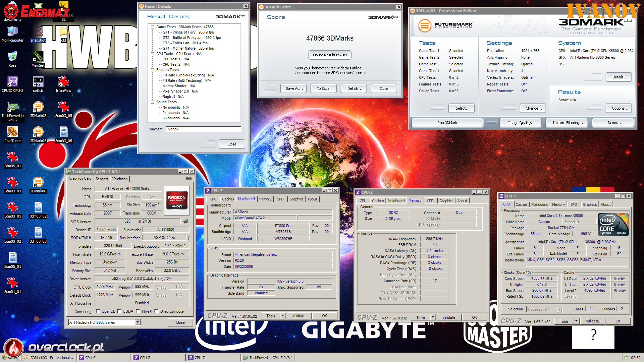Open Tools dropdown arrow in CPU-Z Memory window
The width and height of the screenshot is (644, 362).
(433, 317)
